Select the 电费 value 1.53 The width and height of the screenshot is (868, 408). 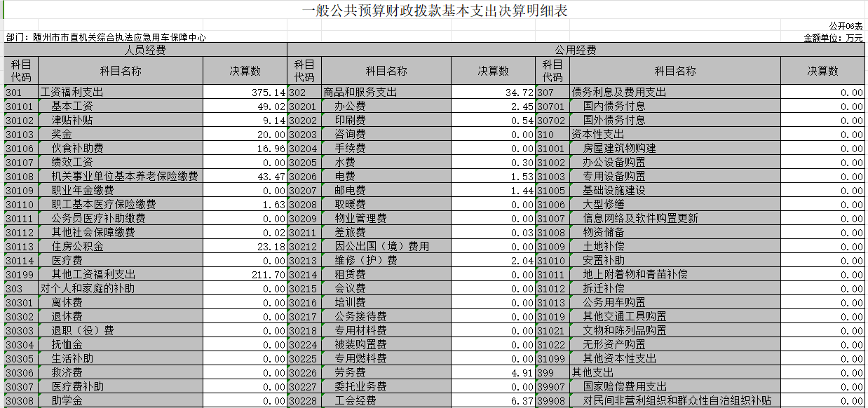point(493,176)
